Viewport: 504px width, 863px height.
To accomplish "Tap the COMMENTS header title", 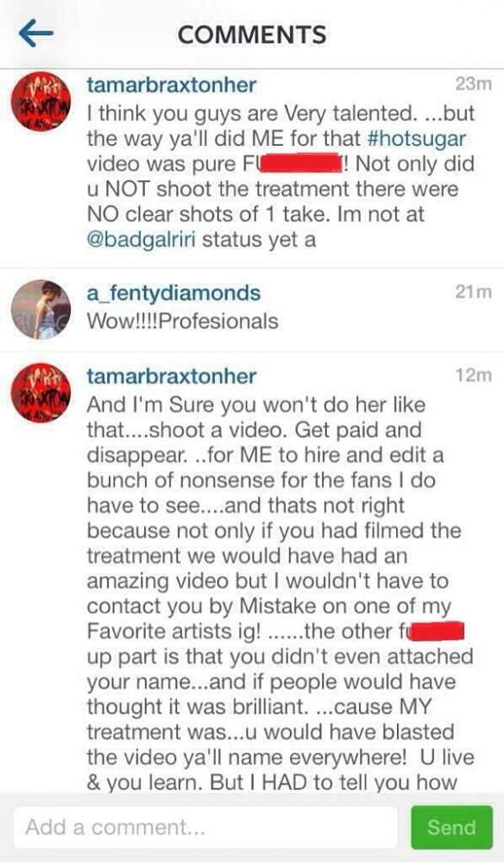I will [x=252, y=35].
